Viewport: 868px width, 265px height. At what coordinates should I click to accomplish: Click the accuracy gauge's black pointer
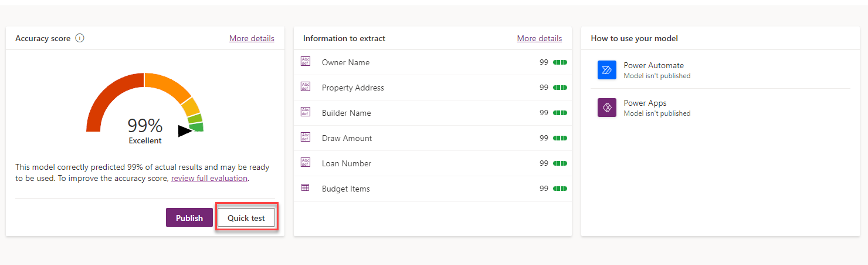(185, 131)
